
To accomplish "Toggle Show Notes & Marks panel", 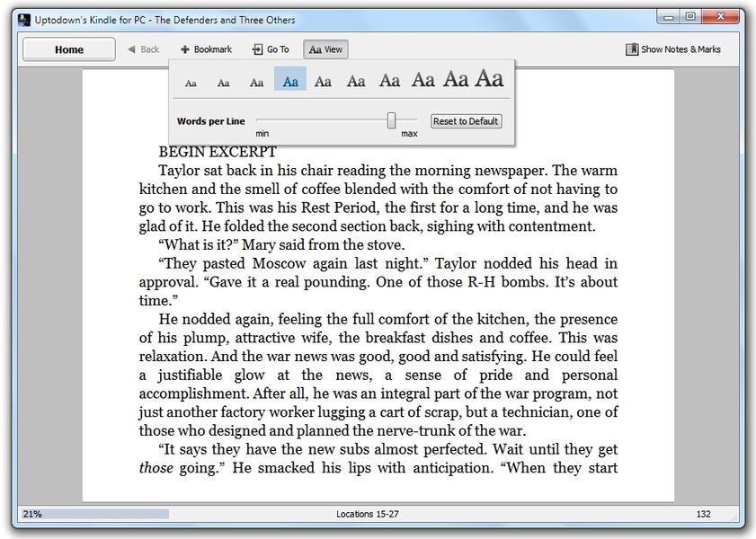I will click(x=673, y=49).
